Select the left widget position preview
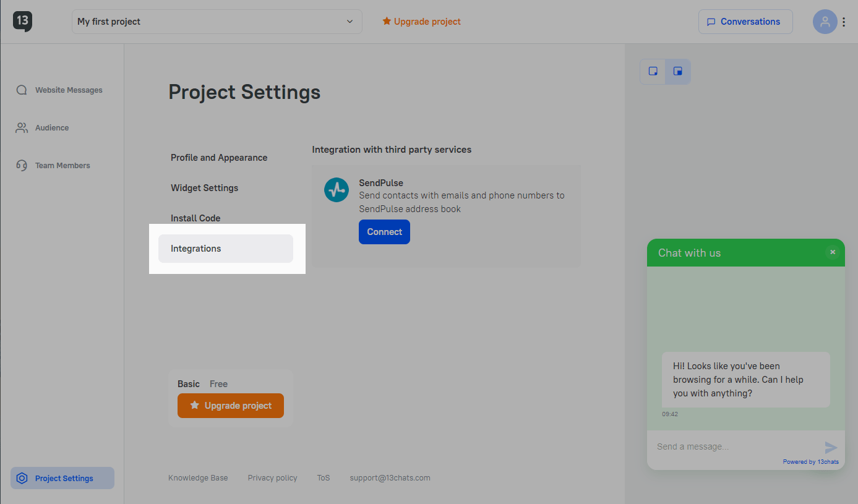Image resolution: width=858 pixels, height=504 pixels. [653, 71]
